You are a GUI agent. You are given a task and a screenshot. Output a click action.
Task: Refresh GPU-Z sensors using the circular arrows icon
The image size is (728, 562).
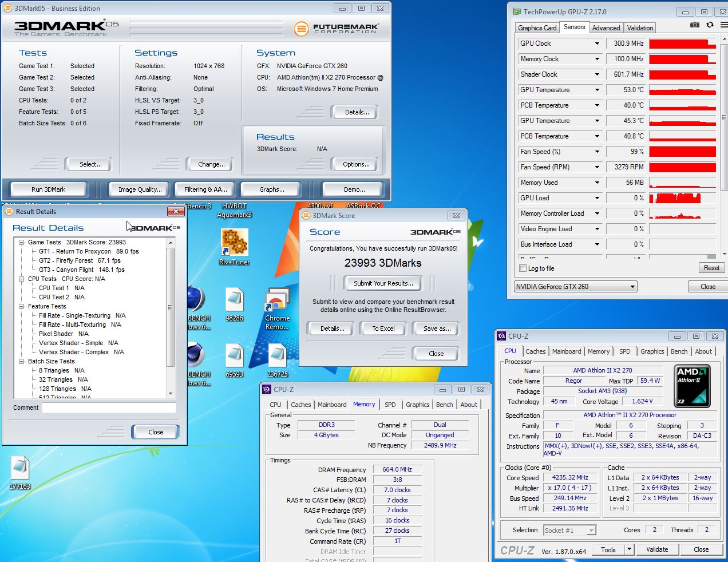710,25
